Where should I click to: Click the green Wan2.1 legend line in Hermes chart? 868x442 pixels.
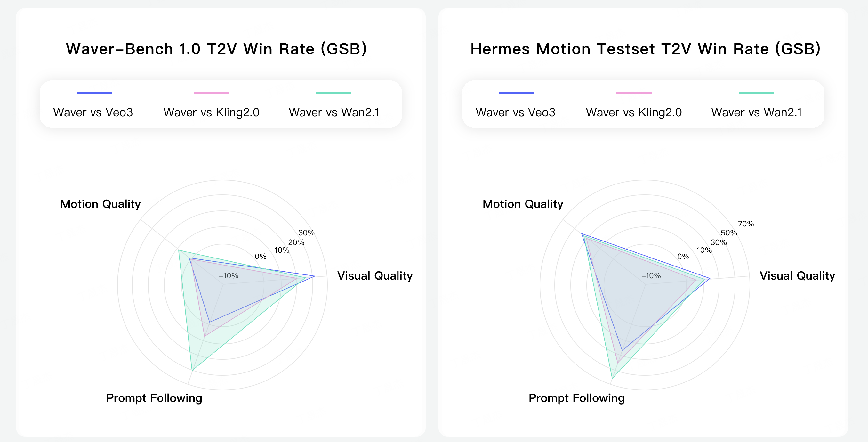click(756, 93)
